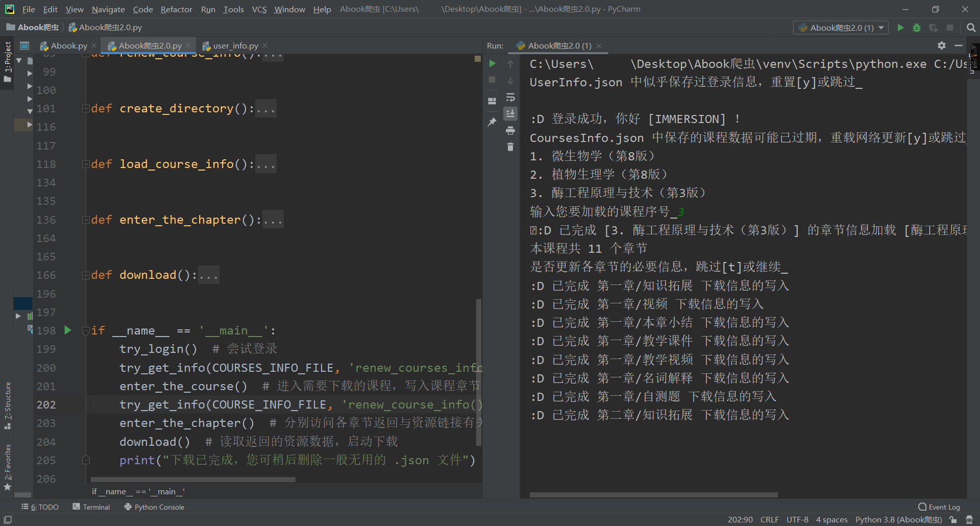
Task: Hide the Run panel with minimize dash
Action: click(959, 45)
